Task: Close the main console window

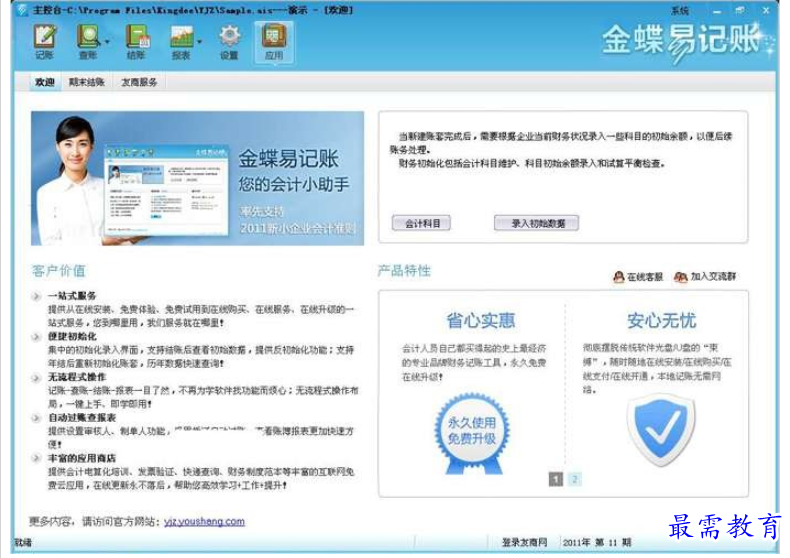Action: click(766, 10)
